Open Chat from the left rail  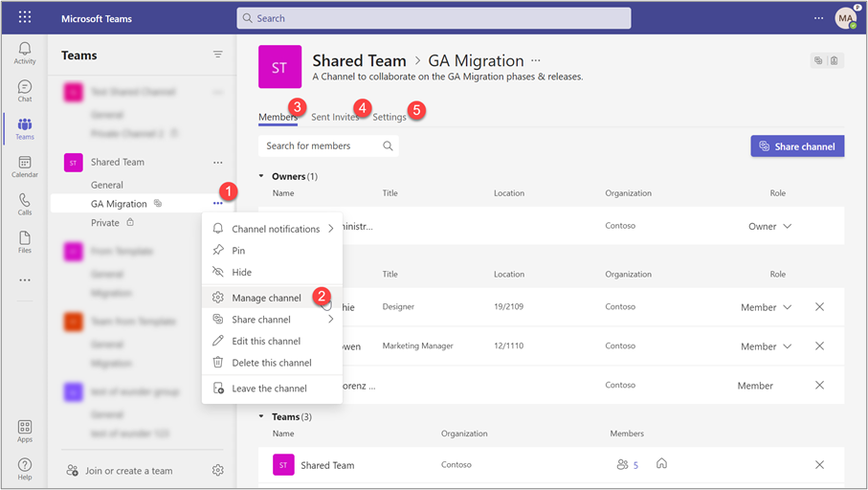25,91
